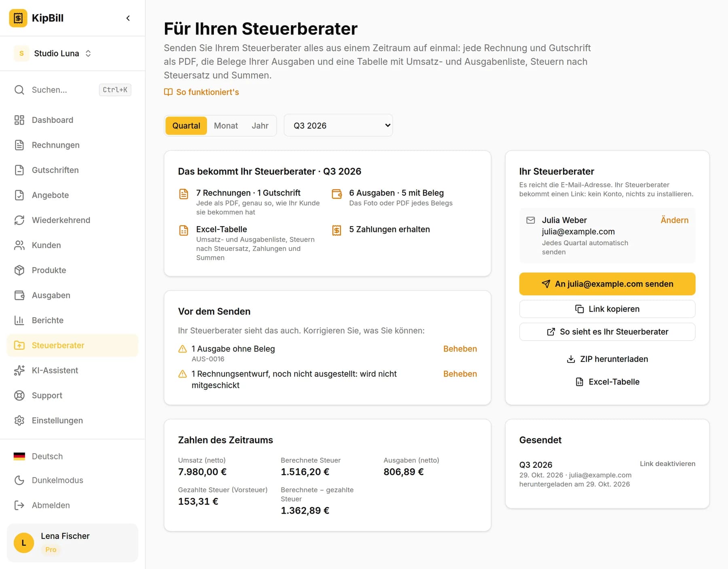Open Lena Fischer profile card
The image size is (728, 569).
pyautogui.click(x=72, y=543)
